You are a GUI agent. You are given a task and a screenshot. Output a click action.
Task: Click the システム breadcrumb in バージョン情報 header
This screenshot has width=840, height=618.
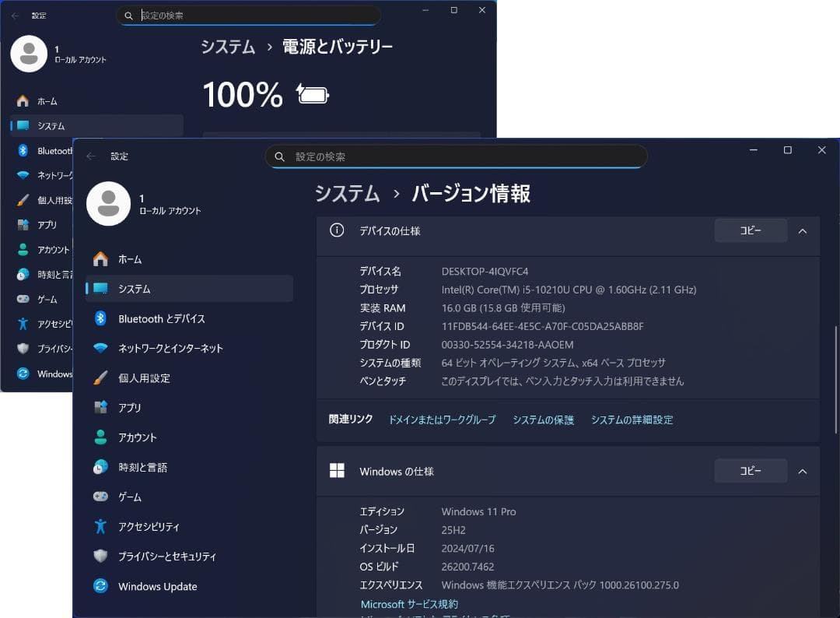347,195
